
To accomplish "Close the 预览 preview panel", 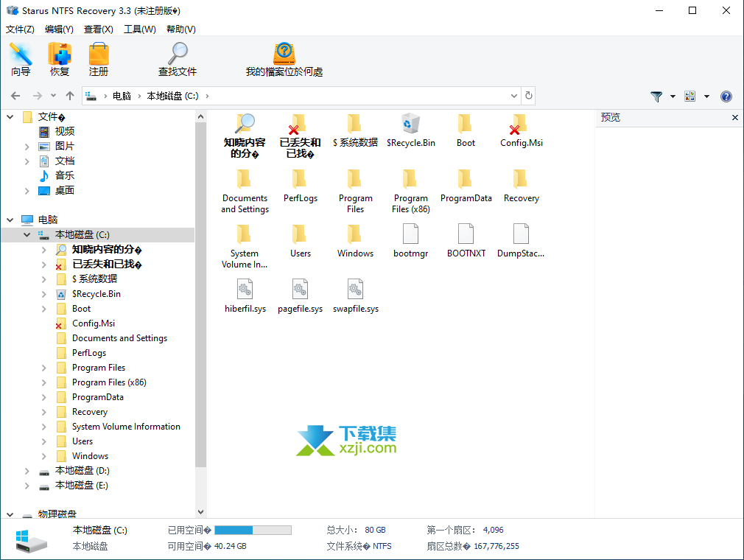I will pos(735,117).
